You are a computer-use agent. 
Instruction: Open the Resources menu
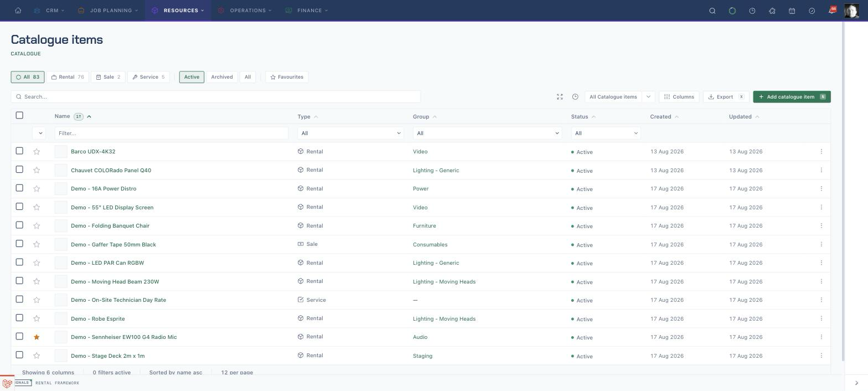point(178,11)
